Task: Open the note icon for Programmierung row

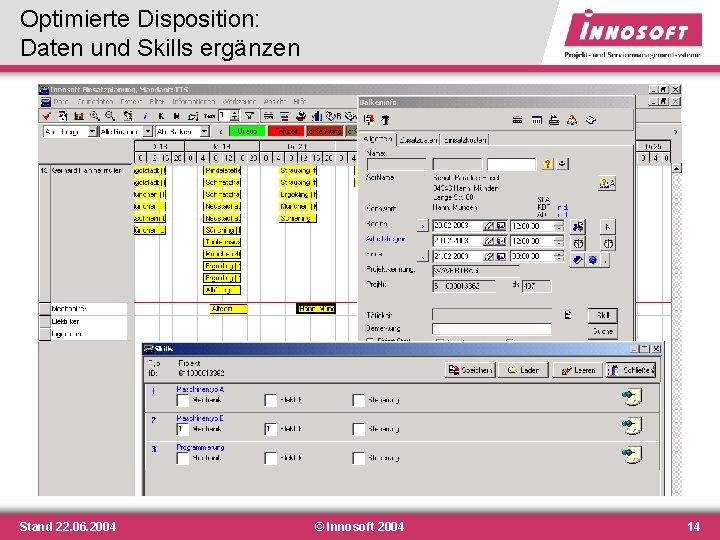Action: tap(632, 454)
